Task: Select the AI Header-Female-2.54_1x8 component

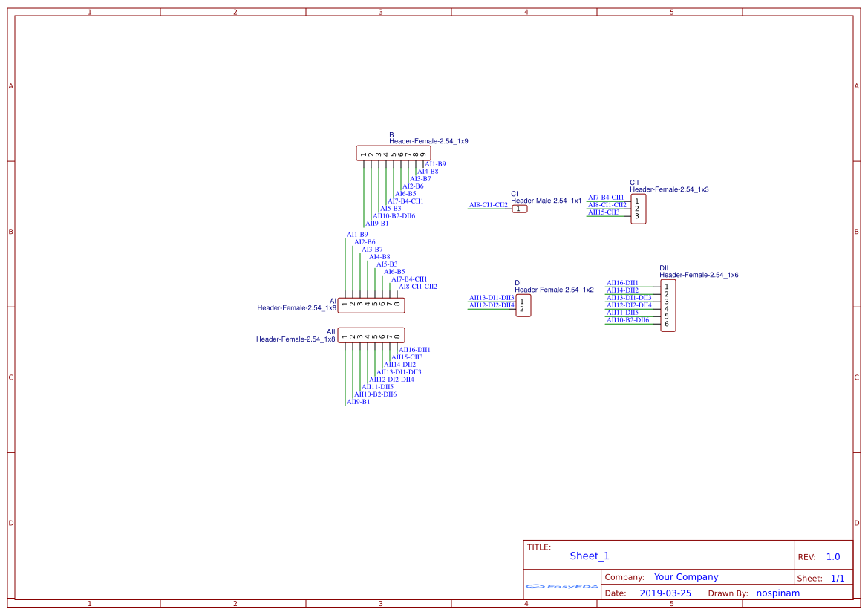Action: click(x=372, y=305)
